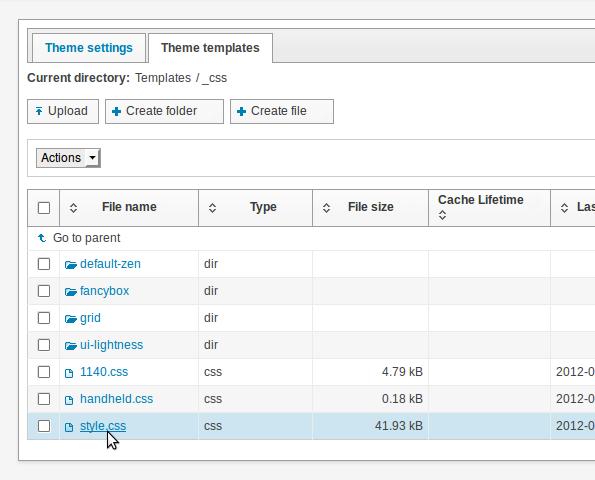The image size is (595, 480).
Task: Open the ui-lightness folder link
Action: tap(112, 345)
